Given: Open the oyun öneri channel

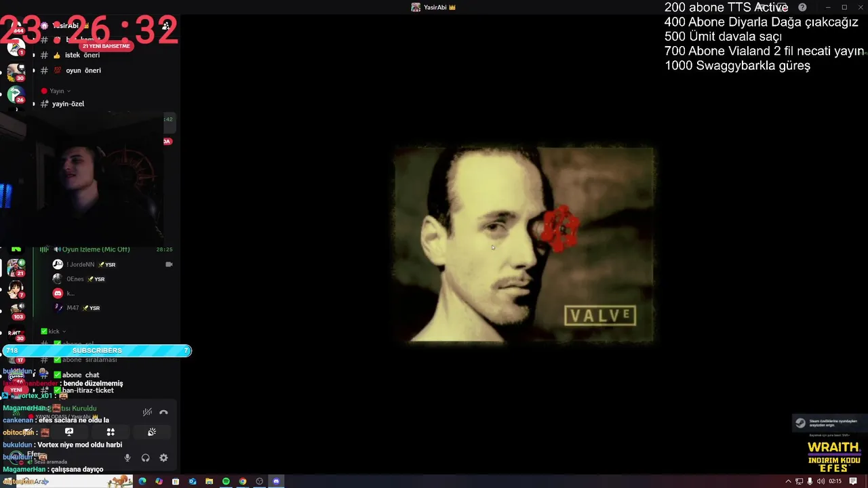Looking at the screenshot, I should [83, 70].
